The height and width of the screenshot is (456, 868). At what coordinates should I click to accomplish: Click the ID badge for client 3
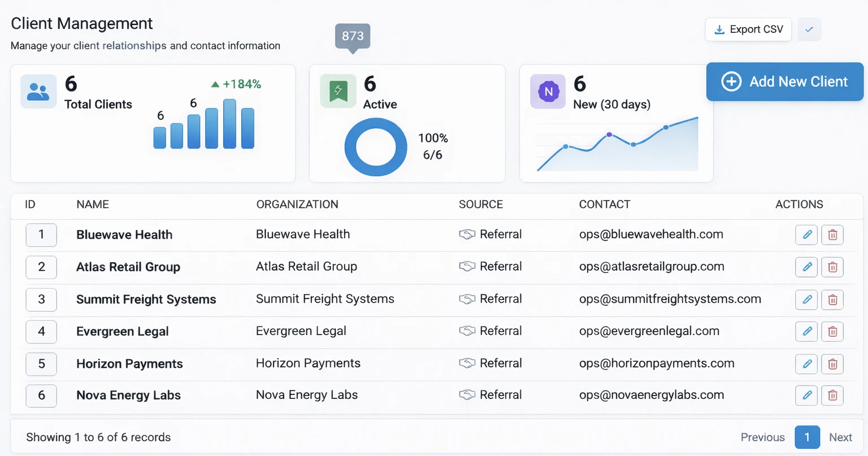coord(41,300)
